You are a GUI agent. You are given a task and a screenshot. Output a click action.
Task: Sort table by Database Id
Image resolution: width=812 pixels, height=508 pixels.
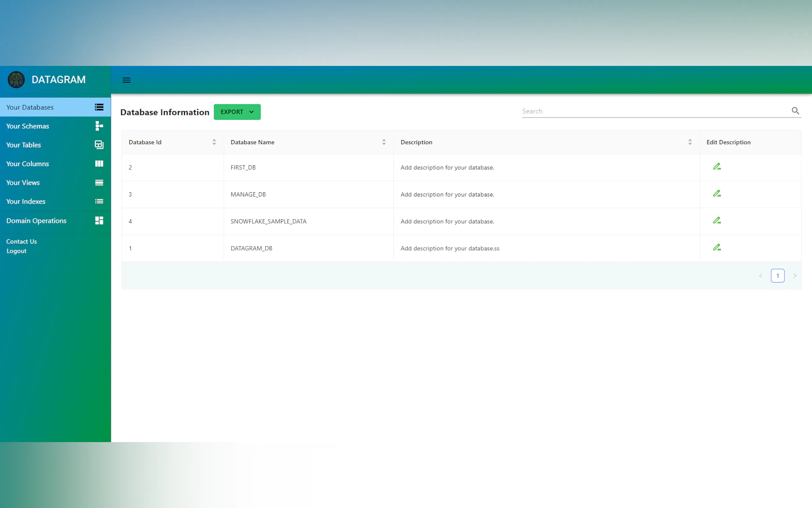(214, 142)
